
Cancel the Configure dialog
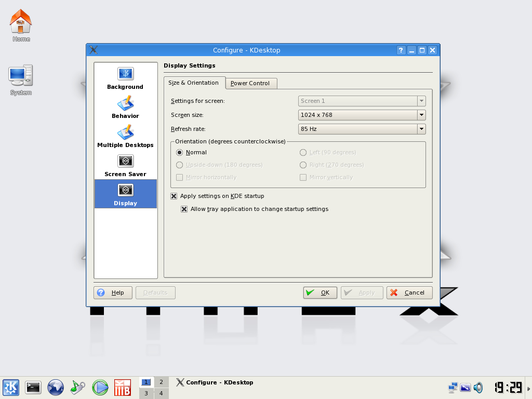(409, 293)
